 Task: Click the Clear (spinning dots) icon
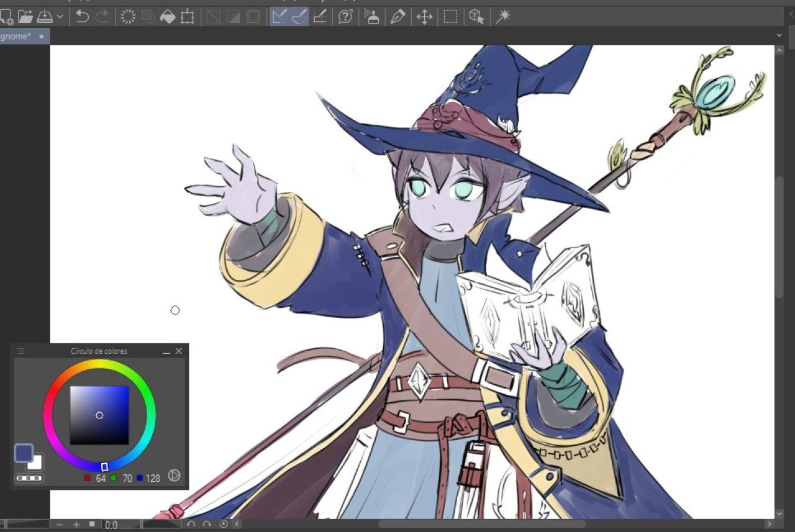128,17
